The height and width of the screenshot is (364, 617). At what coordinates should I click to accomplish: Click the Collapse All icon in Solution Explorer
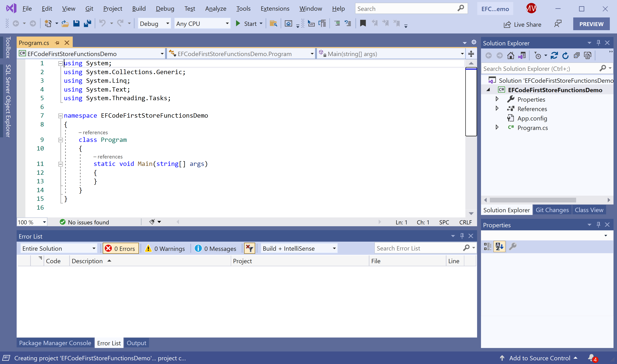577,56
